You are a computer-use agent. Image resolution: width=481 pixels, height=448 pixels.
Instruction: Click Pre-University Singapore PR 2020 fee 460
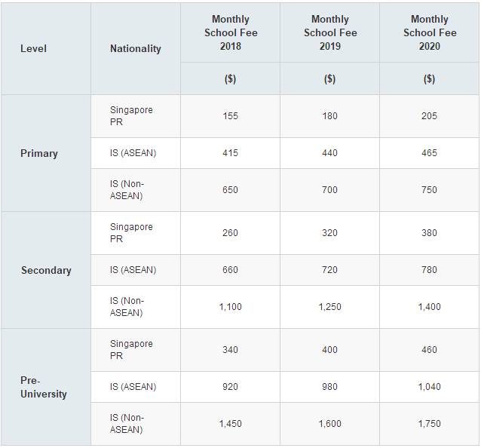click(x=429, y=350)
